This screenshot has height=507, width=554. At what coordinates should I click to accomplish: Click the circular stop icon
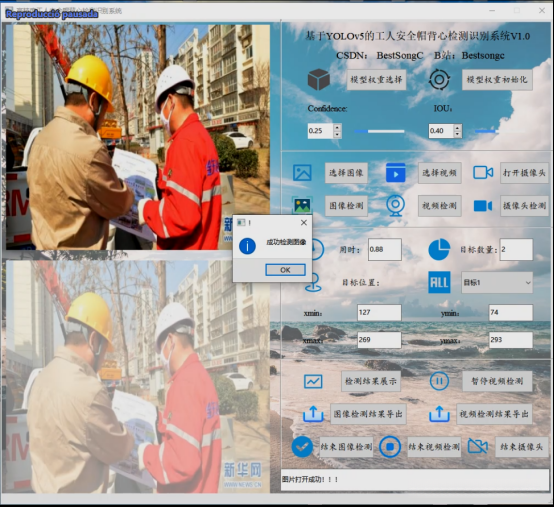390,447
